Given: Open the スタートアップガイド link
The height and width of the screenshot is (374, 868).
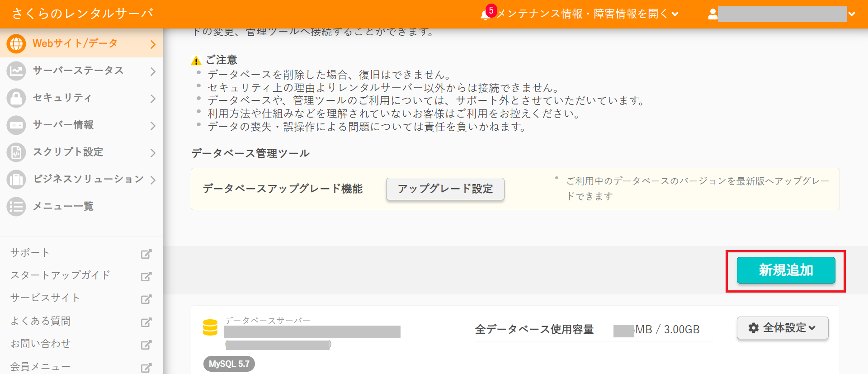Looking at the screenshot, I should pos(60,275).
